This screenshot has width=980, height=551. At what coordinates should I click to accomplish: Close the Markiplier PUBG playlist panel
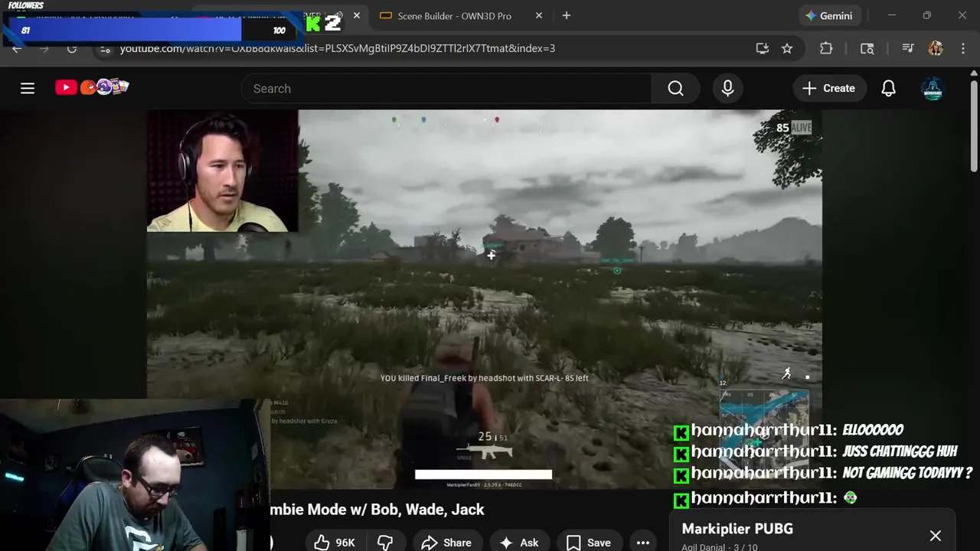(936, 536)
